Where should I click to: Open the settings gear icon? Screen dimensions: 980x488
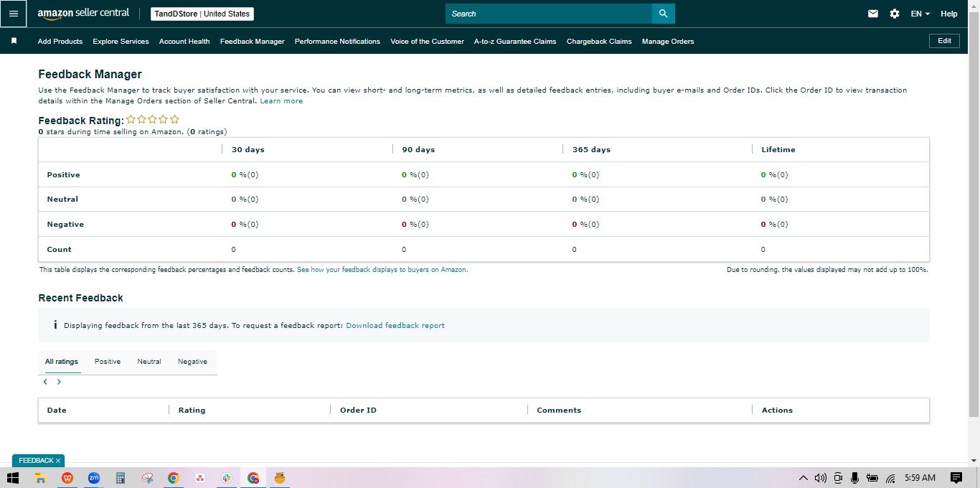pyautogui.click(x=895, y=14)
